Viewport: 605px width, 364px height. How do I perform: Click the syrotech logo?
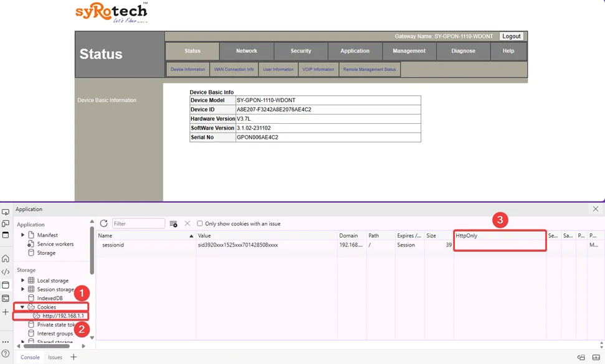point(112,12)
